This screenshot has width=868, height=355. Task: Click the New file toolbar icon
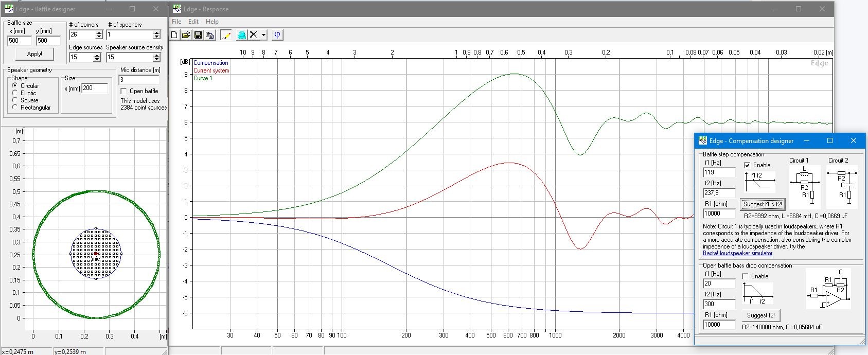click(x=174, y=35)
